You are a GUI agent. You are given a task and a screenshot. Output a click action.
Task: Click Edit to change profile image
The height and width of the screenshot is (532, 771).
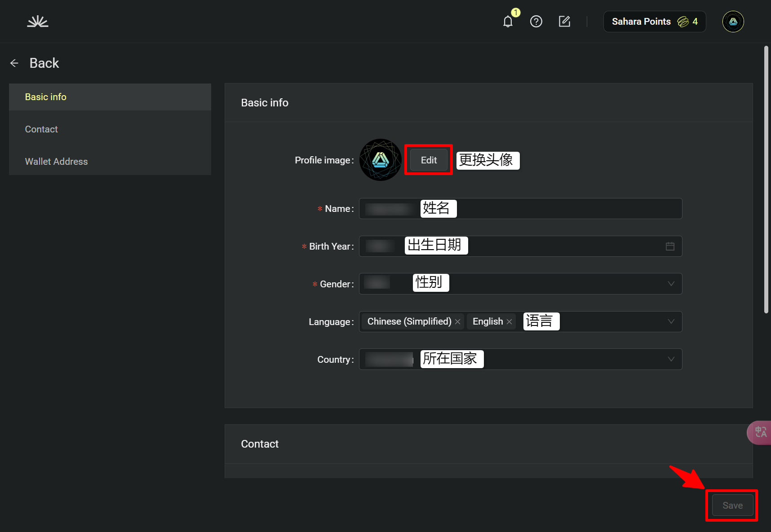(x=429, y=160)
